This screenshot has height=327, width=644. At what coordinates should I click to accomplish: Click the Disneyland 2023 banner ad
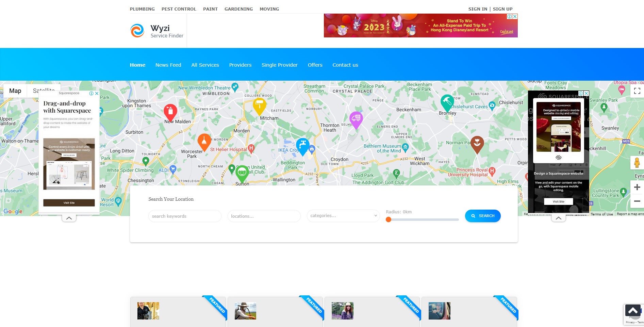(421, 26)
